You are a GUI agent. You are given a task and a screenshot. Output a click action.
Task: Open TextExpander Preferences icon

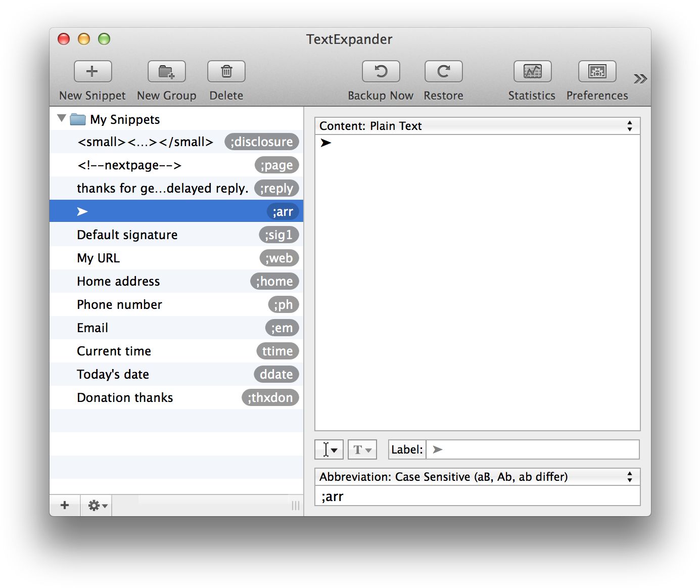(597, 71)
